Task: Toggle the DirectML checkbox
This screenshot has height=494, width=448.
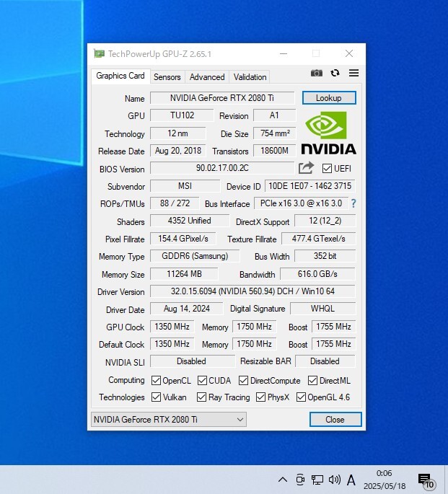Action: click(x=312, y=381)
